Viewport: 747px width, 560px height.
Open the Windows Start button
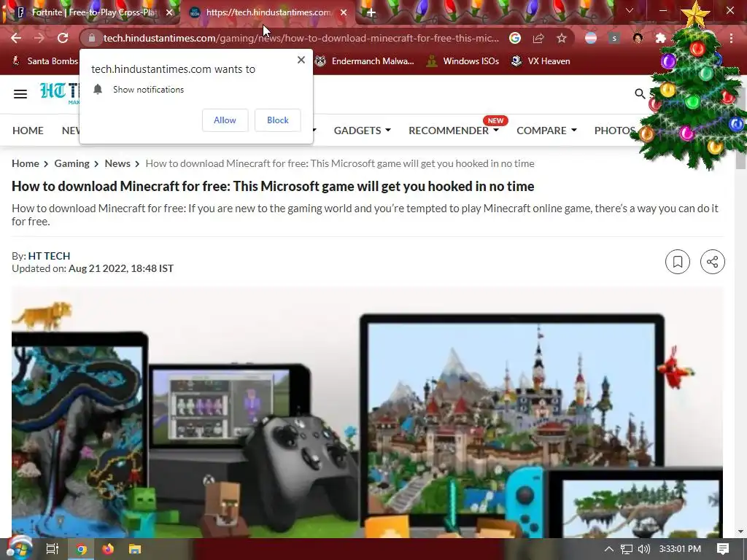[x=18, y=549]
